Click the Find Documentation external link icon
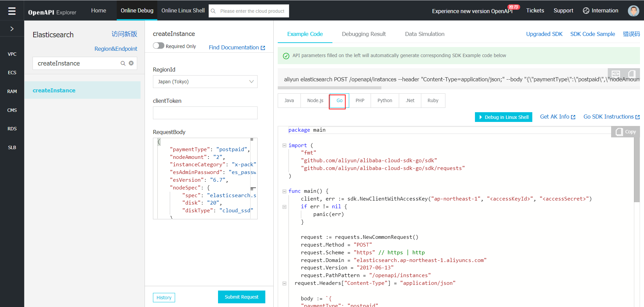 (x=263, y=48)
